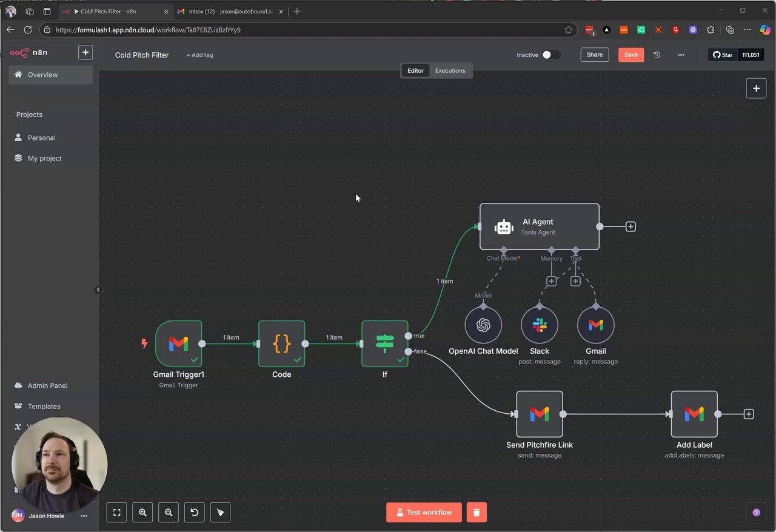Select the Editor tab

click(415, 70)
